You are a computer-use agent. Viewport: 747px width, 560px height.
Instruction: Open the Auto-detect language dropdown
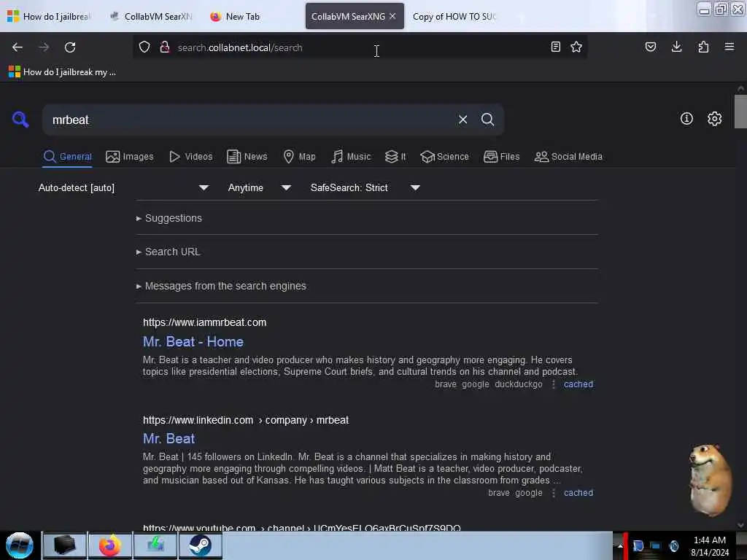123,187
